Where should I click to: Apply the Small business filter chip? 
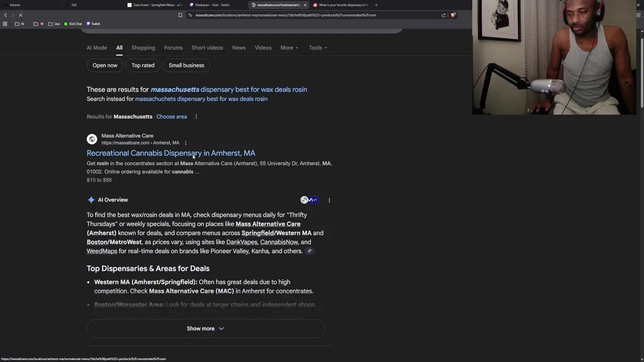point(186,65)
